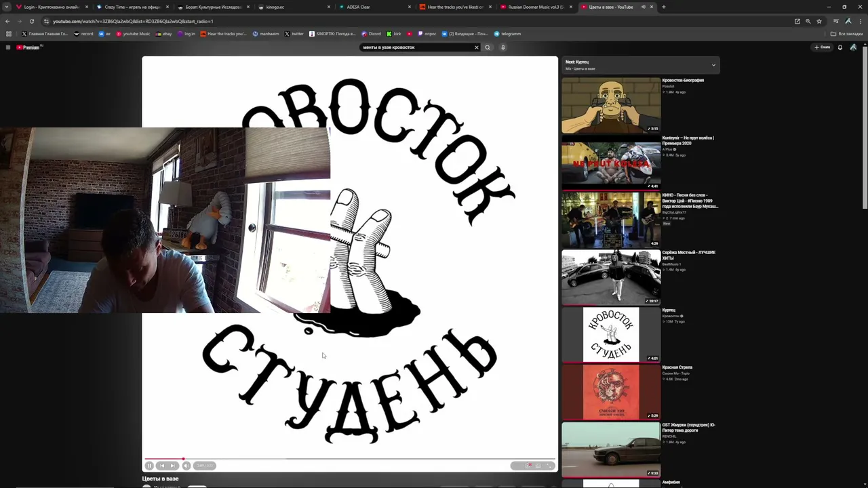Open the Kunteynir Не прут колёса thumbnail
868x488 pixels.
click(x=611, y=163)
